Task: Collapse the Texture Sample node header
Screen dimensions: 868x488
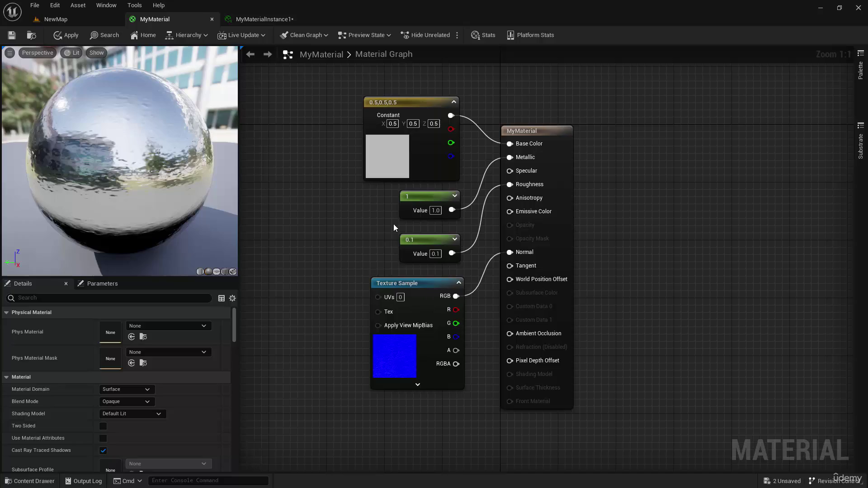Action: (459, 283)
